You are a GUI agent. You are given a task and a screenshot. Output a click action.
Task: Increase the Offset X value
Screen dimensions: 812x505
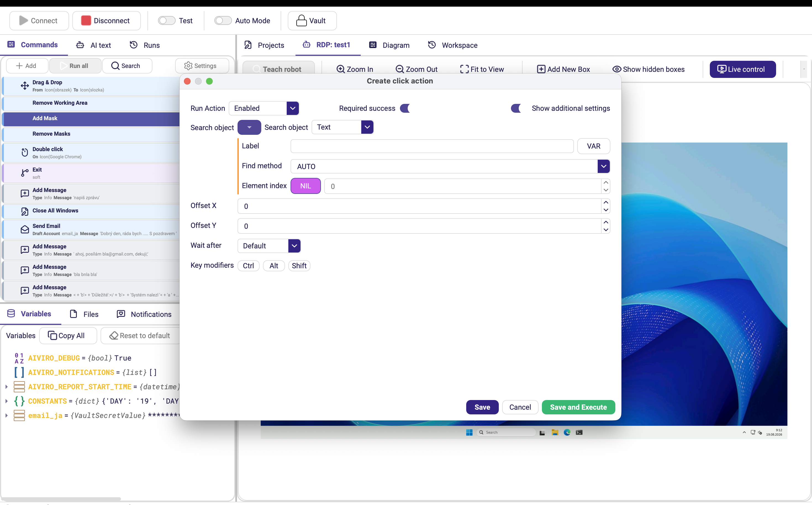coord(606,202)
